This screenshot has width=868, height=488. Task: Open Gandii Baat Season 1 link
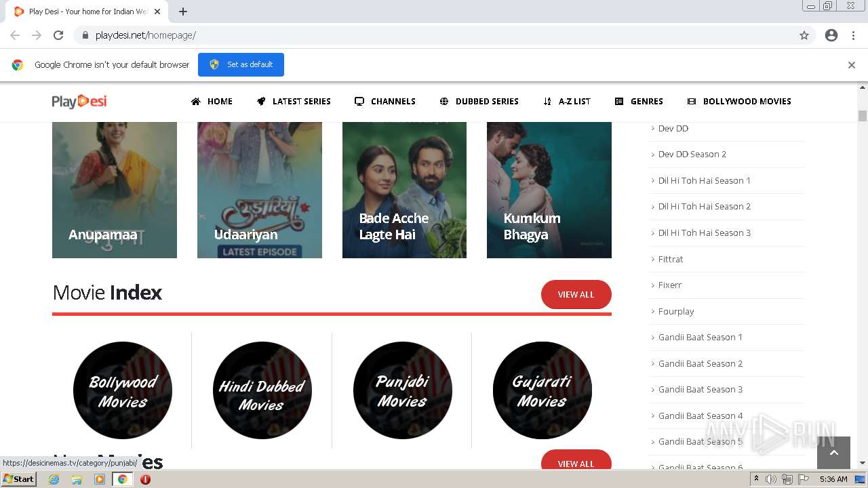(701, 338)
